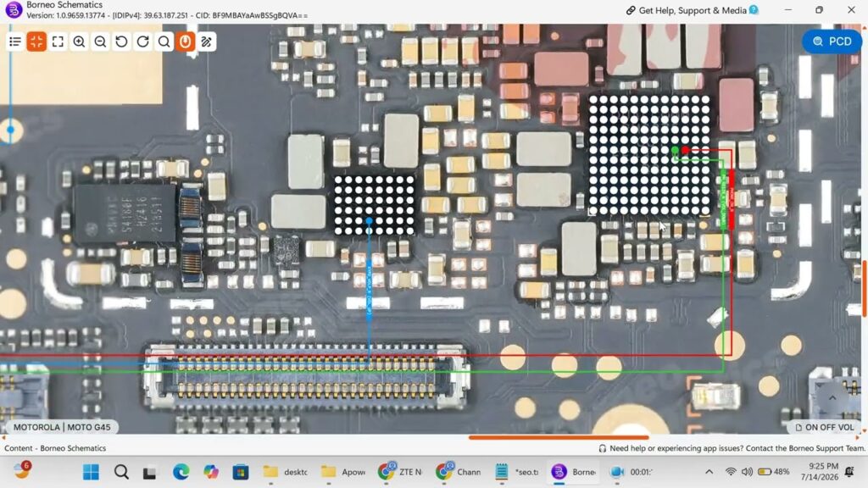Zoom out with the minus magnifier
Viewport: 868px width, 488px height.
click(100, 42)
